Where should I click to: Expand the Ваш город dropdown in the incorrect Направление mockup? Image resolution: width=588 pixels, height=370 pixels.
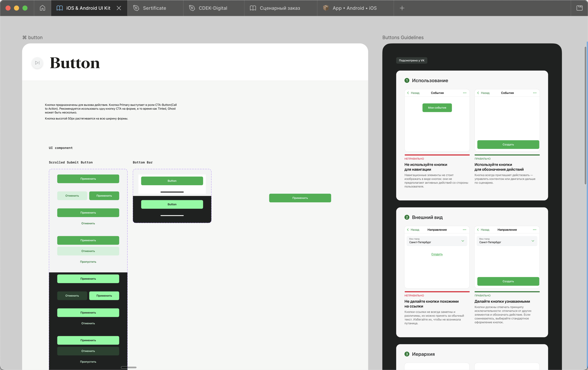click(x=437, y=241)
